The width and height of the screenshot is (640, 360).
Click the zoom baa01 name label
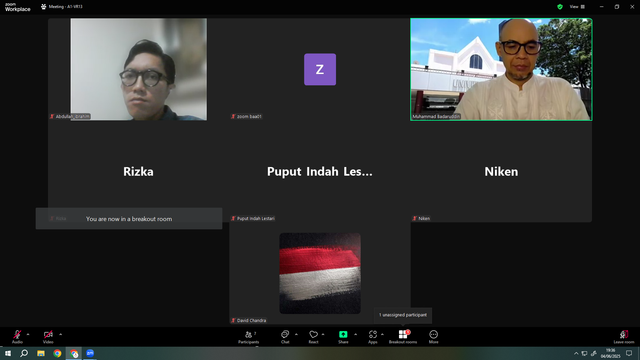247,116
